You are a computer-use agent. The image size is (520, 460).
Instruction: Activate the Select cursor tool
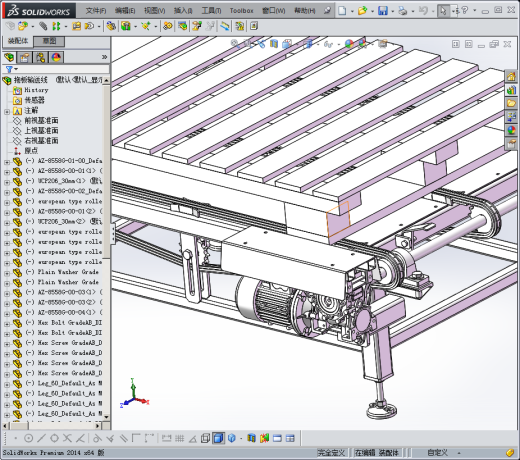tap(443, 11)
